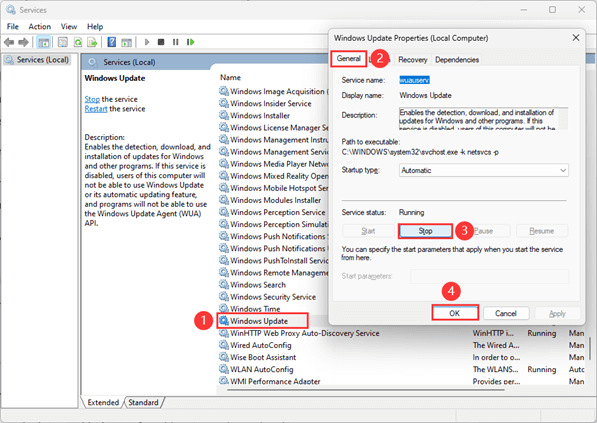The width and height of the screenshot is (597, 423).
Task: Click the Stop the service link
Action: [x=92, y=99]
